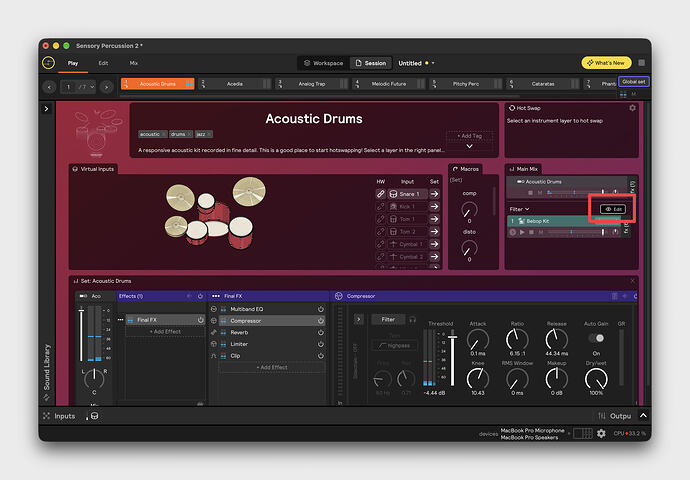Open the Hot Swap settings gear
Image resolution: width=690 pixels, height=480 pixels.
click(632, 108)
